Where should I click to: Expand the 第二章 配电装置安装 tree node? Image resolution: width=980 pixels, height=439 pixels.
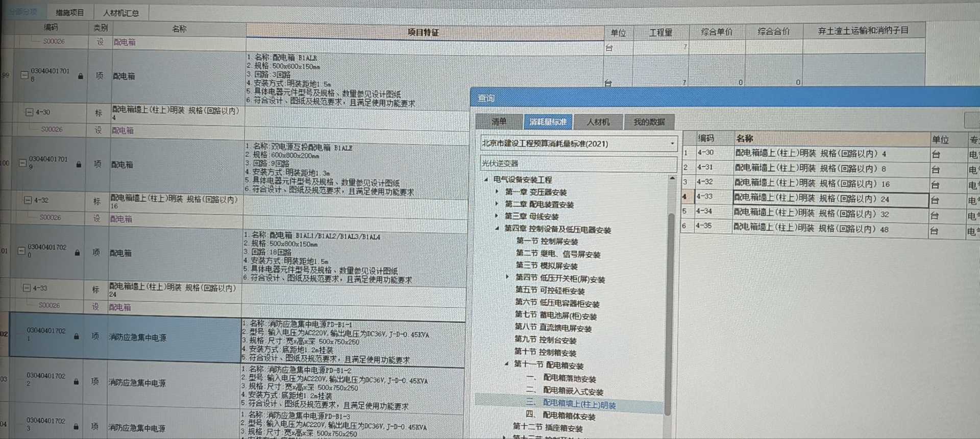tap(497, 204)
